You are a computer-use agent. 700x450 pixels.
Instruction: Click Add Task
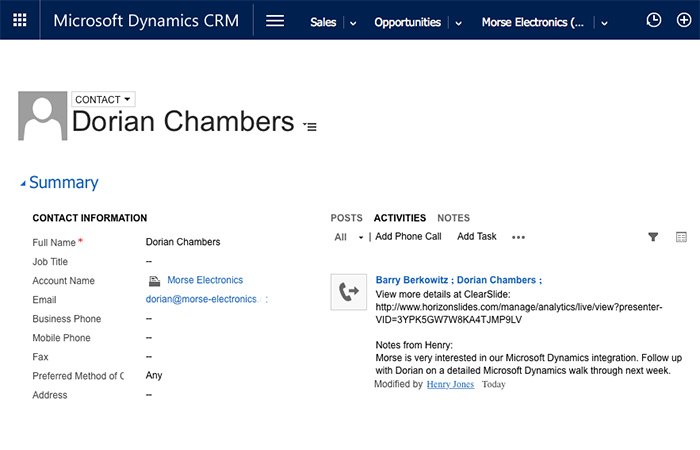pyautogui.click(x=477, y=237)
